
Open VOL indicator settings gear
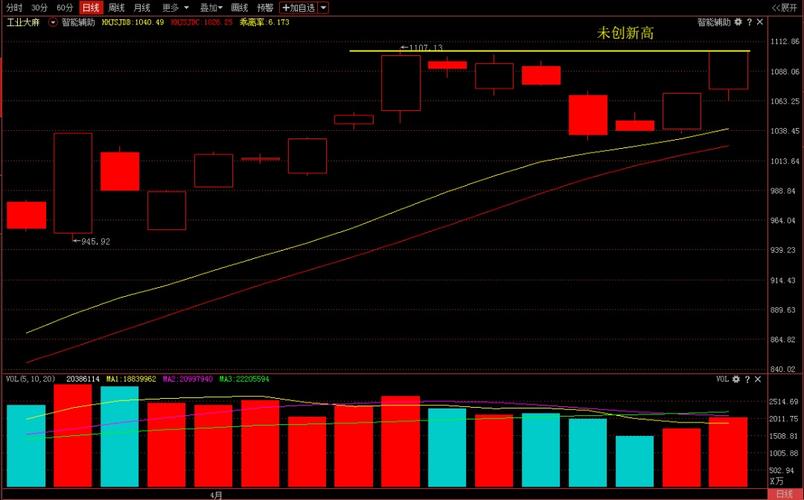(738, 380)
